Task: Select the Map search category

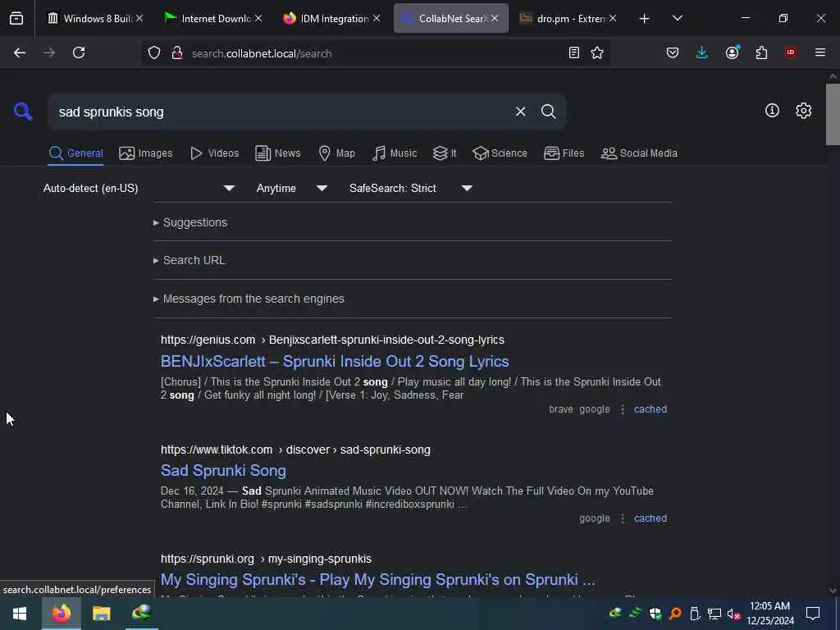Action: tap(336, 153)
